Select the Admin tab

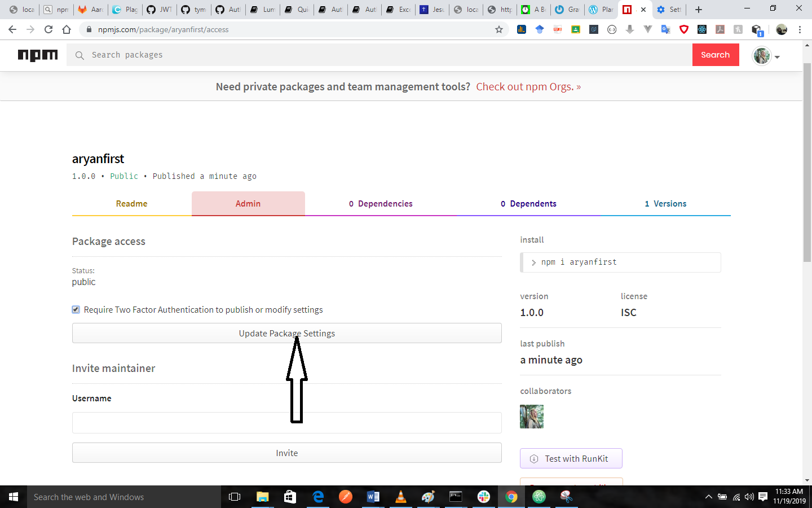click(x=248, y=204)
